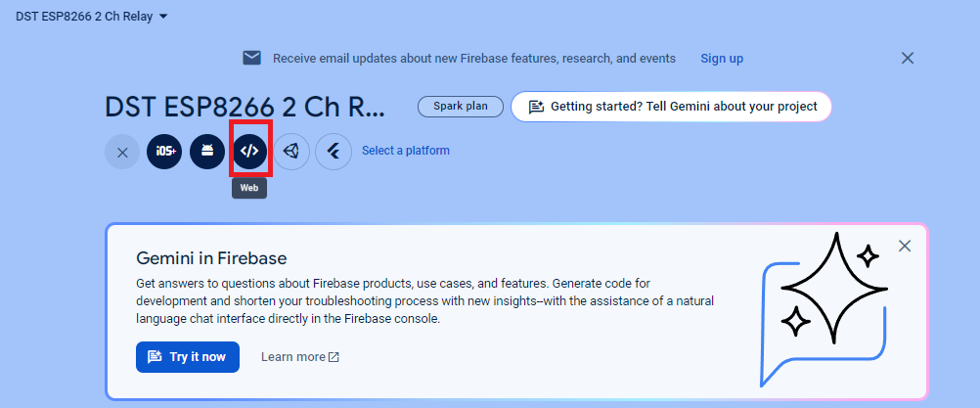Collapse the platform selector with the X icon

tap(122, 152)
